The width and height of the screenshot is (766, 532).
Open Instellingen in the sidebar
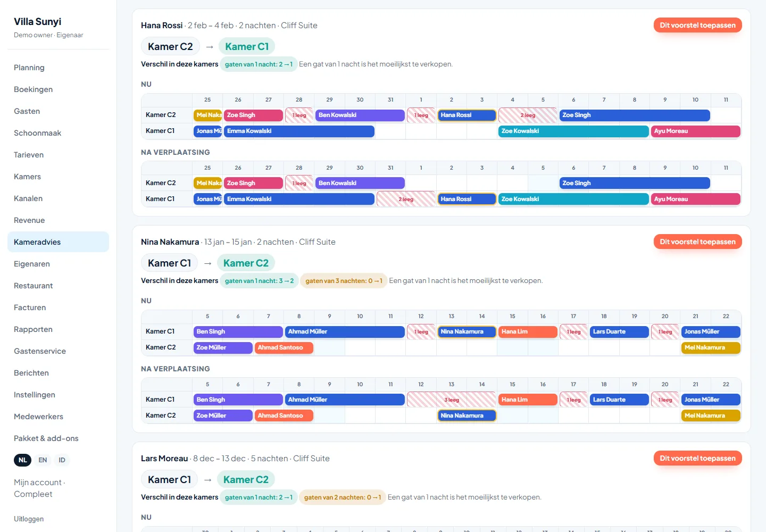[58, 395]
